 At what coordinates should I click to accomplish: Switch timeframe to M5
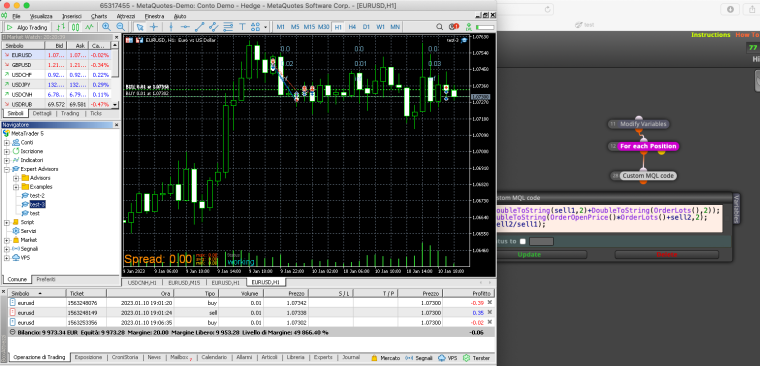click(295, 27)
